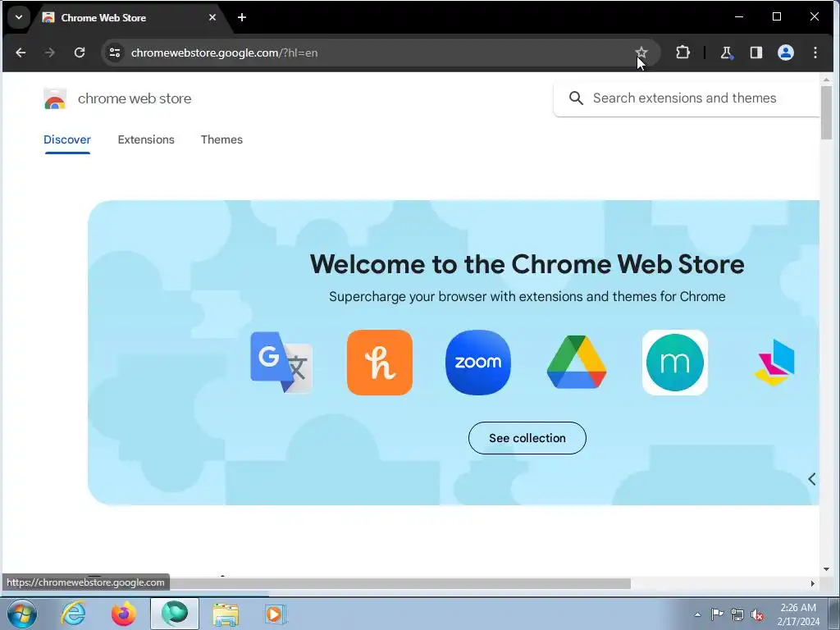Reload the current page
The height and width of the screenshot is (630, 840).
click(80, 52)
